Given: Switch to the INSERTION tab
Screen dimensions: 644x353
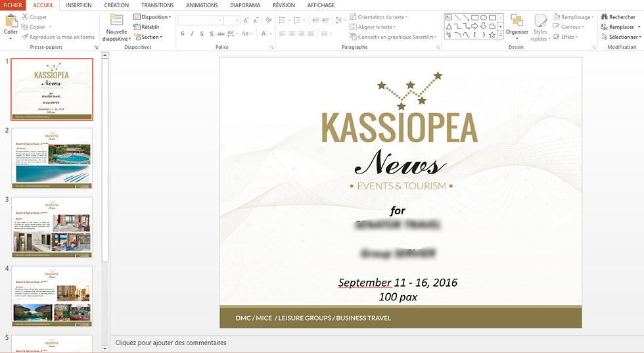Looking at the screenshot, I should click(79, 5).
